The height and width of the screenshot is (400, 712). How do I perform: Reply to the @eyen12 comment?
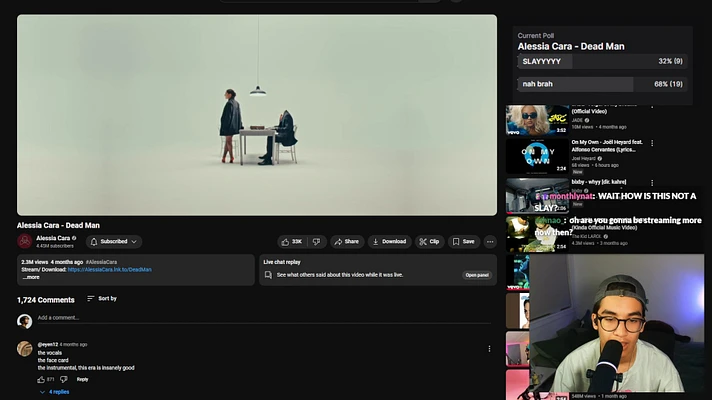point(82,379)
